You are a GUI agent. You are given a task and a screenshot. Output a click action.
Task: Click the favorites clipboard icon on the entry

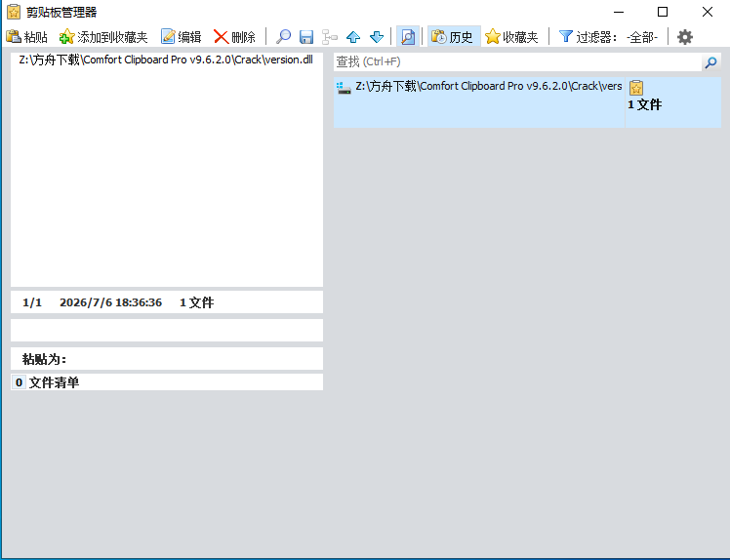coord(636,88)
